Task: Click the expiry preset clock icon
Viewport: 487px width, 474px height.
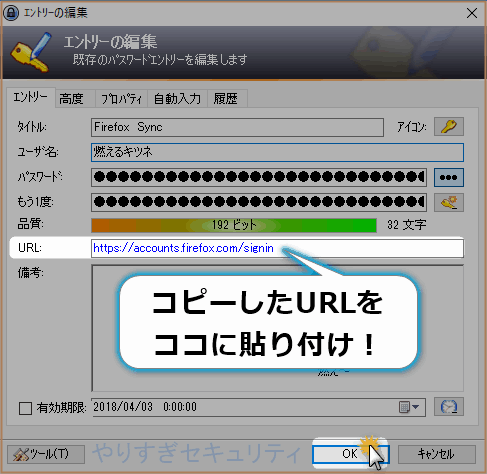Action: (449, 407)
